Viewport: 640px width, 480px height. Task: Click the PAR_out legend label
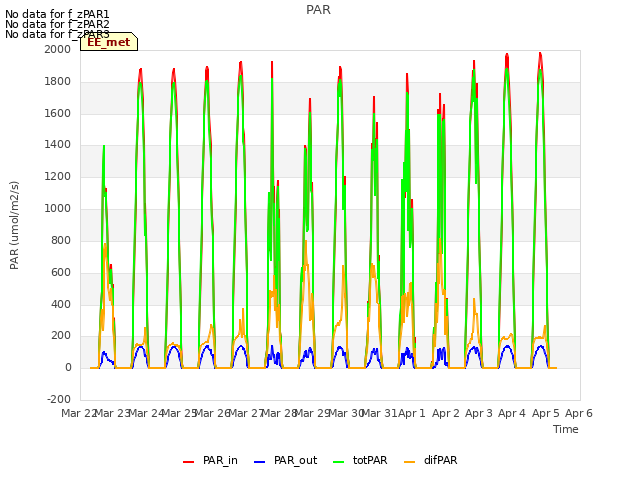[x=296, y=460]
